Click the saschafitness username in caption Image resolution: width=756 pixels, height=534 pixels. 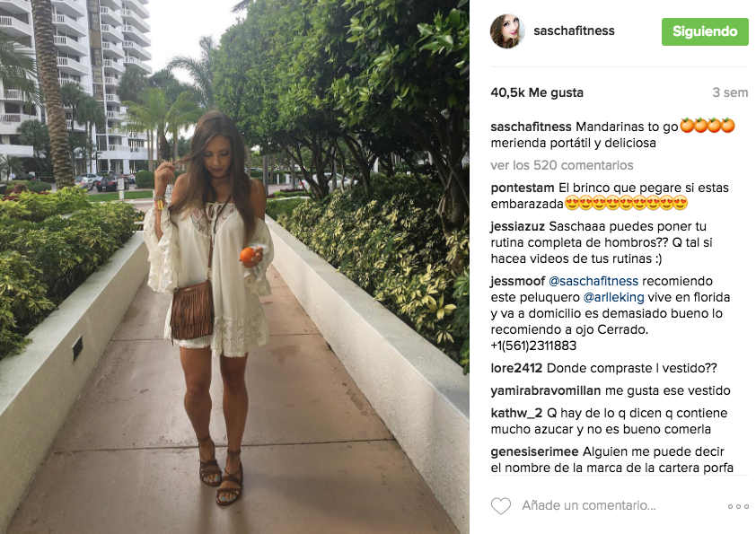531,127
